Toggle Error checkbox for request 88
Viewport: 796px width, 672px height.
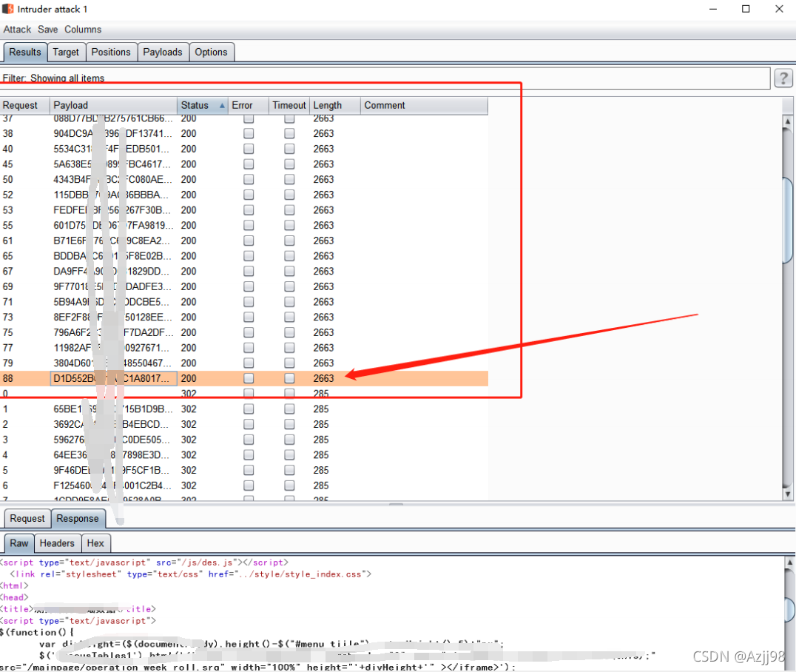pos(249,378)
